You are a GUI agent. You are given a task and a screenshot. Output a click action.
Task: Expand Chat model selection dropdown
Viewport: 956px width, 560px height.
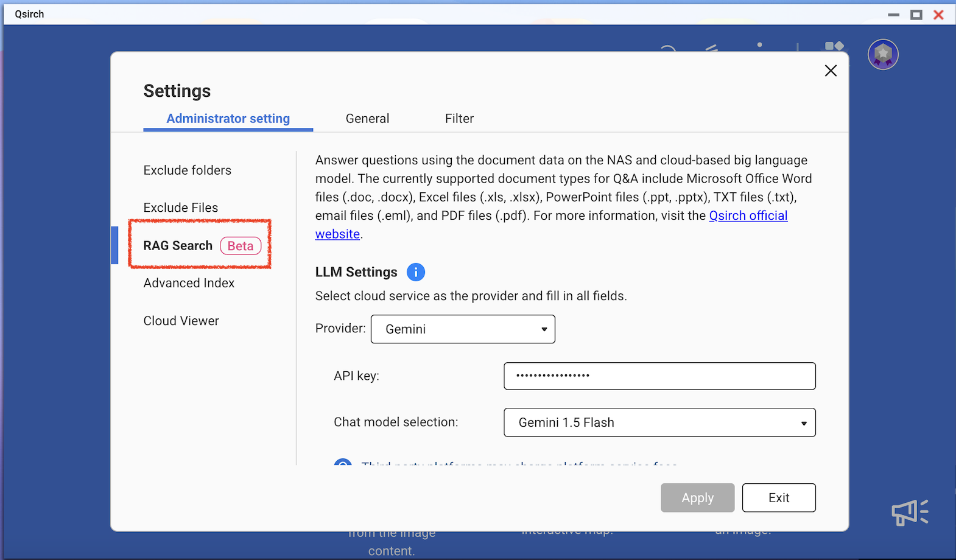[659, 422]
